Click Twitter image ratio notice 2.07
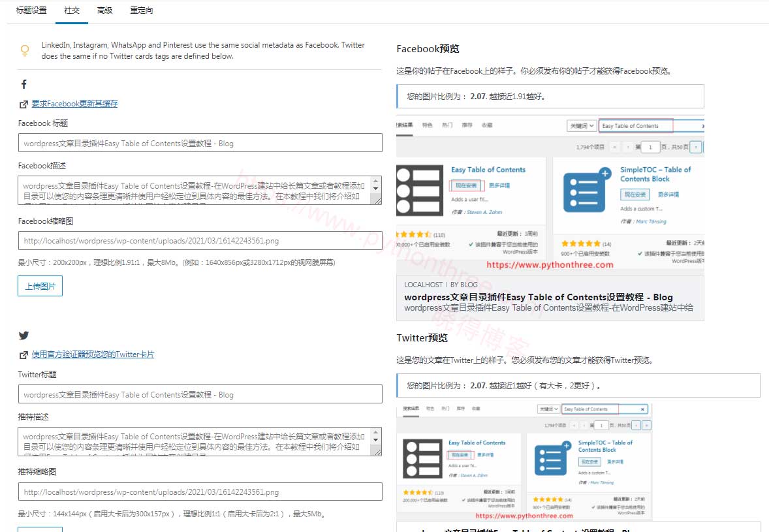Screen dimensions: 769x532 pos(578,385)
